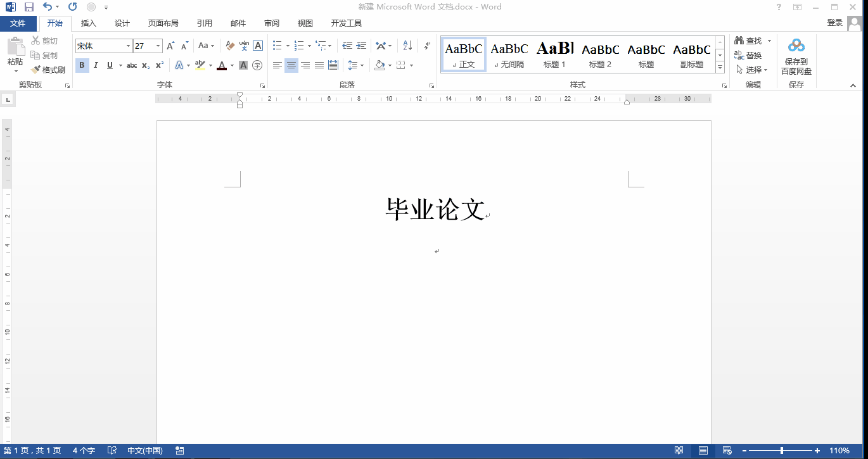Screen dimensions: 868x459
Task: Open the borders dropdown arrow
Action: pos(411,65)
